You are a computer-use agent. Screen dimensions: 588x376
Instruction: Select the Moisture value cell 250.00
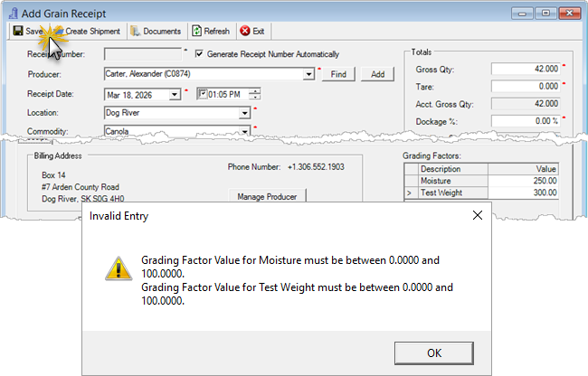[523, 181]
